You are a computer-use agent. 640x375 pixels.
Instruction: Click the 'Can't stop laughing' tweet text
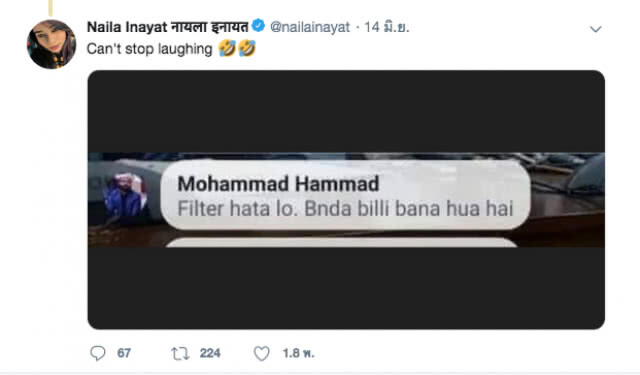point(149,49)
